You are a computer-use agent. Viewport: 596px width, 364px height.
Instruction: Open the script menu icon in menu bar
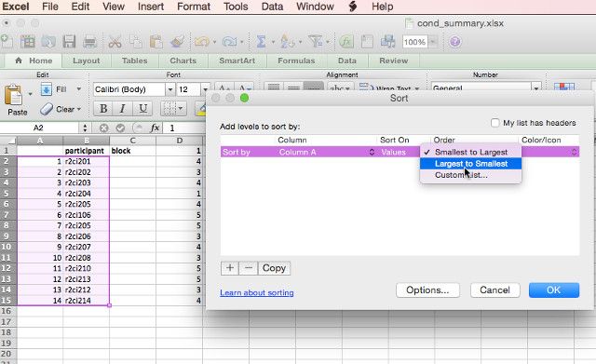pos(353,7)
